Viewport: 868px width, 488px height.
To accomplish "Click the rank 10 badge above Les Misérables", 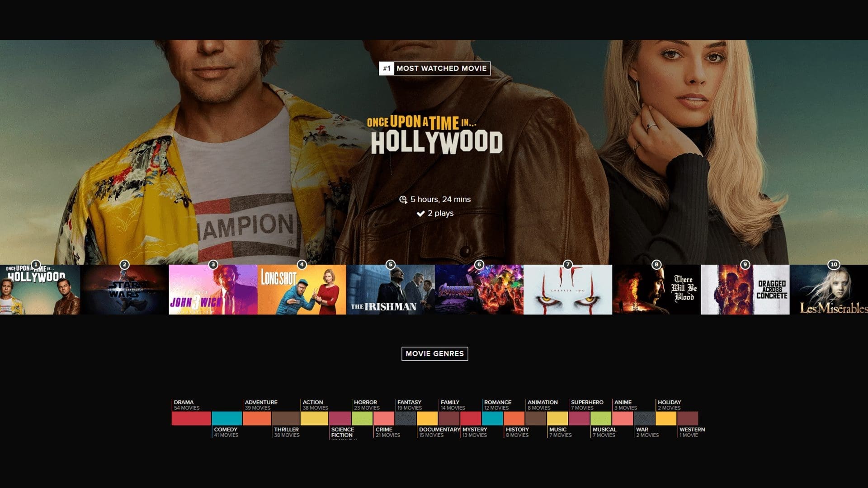I will [x=834, y=265].
